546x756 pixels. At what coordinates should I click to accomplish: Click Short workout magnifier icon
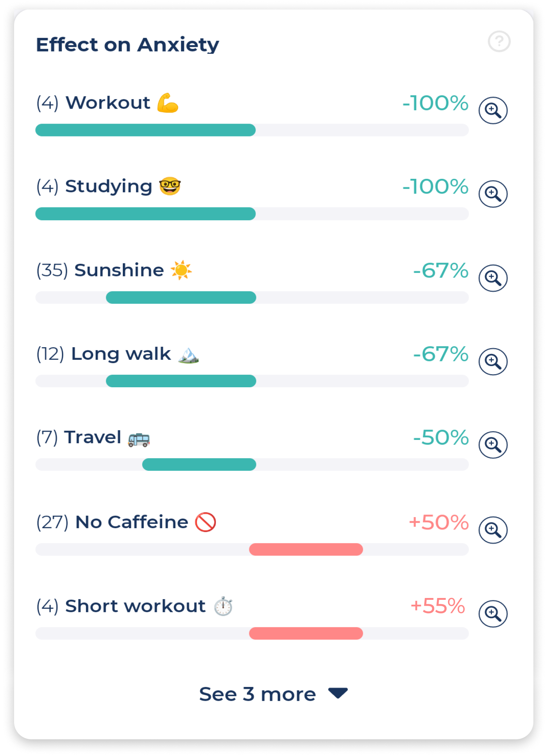coord(493,614)
